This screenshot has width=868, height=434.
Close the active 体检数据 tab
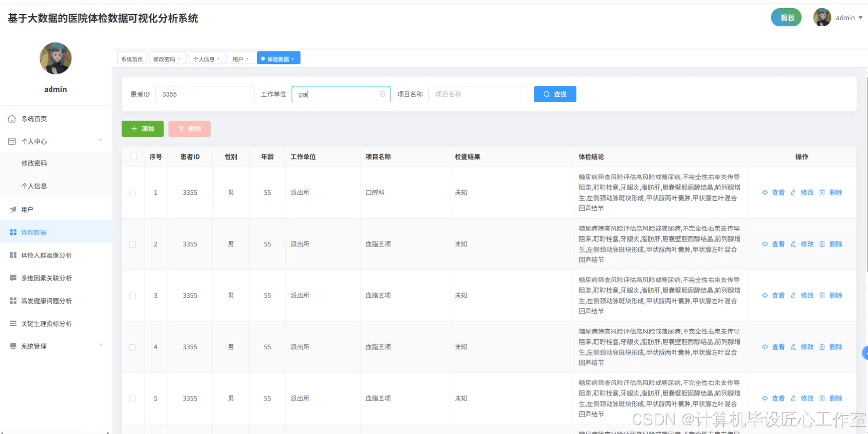click(293, 59)
